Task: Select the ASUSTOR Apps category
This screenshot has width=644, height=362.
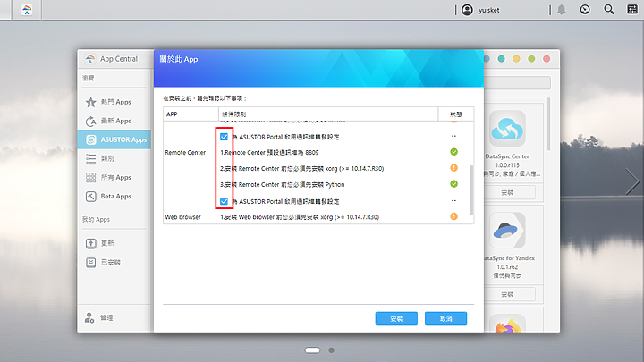Action: [114, 139]
